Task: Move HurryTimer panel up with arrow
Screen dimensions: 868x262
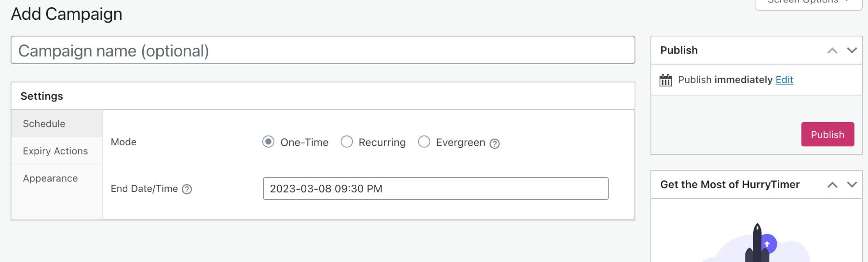Action: (x=832, y=185)
